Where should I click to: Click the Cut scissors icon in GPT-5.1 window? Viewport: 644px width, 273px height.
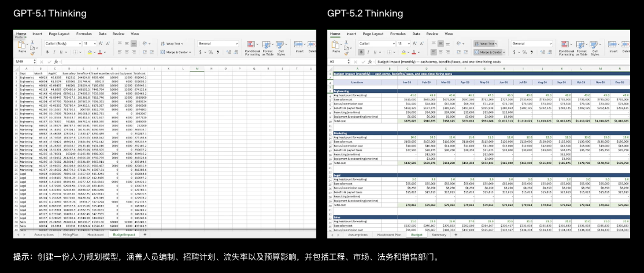(x=32, y=43)
